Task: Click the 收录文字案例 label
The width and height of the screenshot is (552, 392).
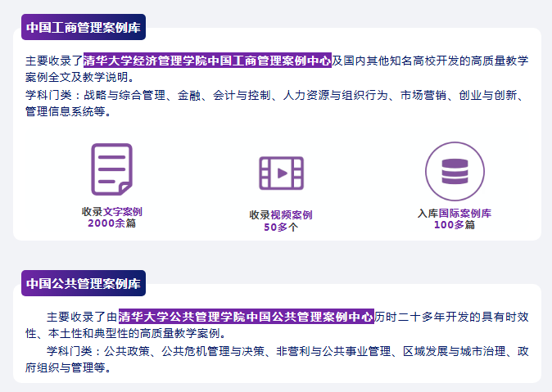Action: pyautogui.click(x=111, y=211)
